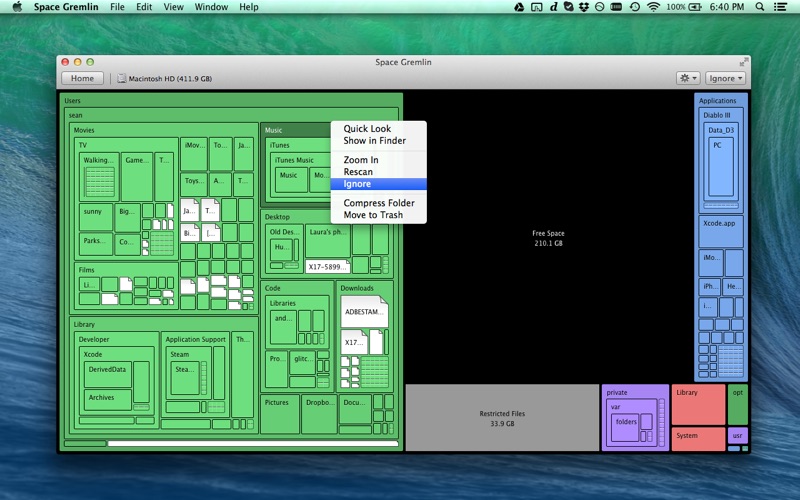This screenshot has height=500, width=800.
Task: Click the Home button
Action: 82,79
